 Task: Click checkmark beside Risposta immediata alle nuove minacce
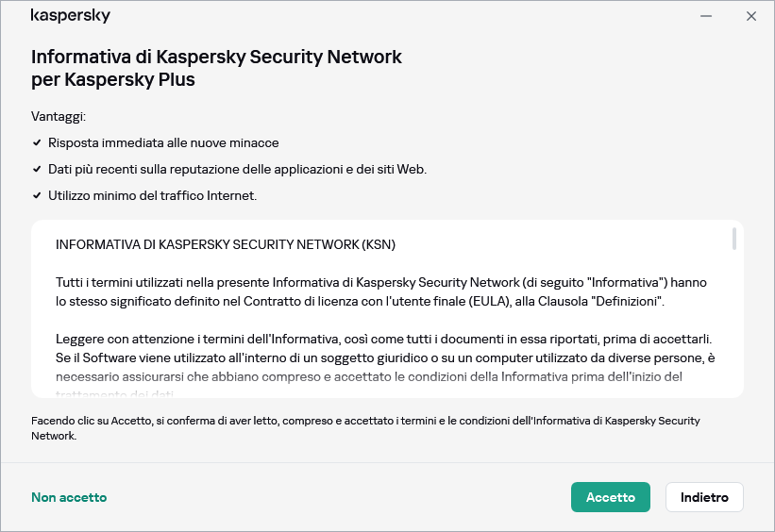click(37, 142)
